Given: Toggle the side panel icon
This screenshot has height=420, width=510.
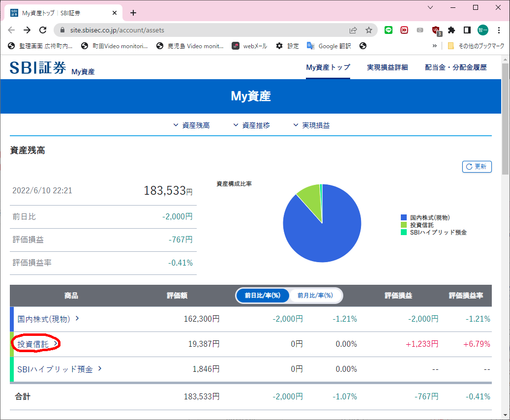Looking at the screenshot, I should pos(467,30).
